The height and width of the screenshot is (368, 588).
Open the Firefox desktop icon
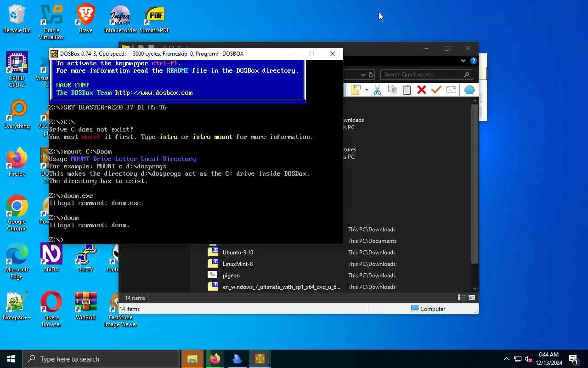tap(17, 162)
